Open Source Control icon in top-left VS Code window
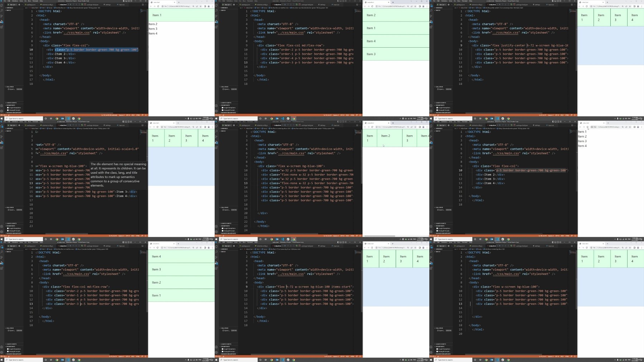 [2, 16]
